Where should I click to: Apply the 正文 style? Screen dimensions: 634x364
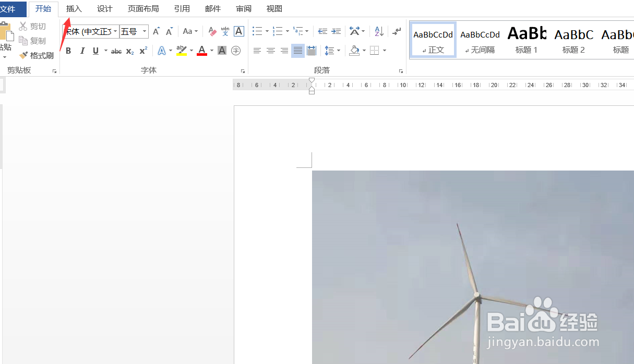(433, 40)
